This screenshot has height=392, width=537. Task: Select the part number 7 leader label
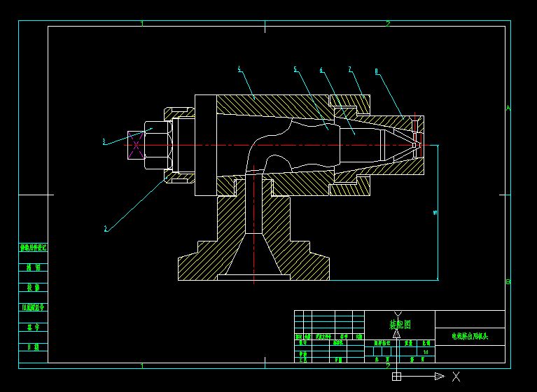[350, 69]
